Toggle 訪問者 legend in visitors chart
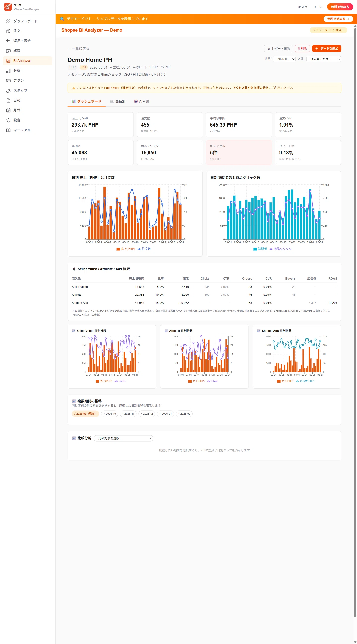This screenshot has height=644, width=357. point(260,249)
